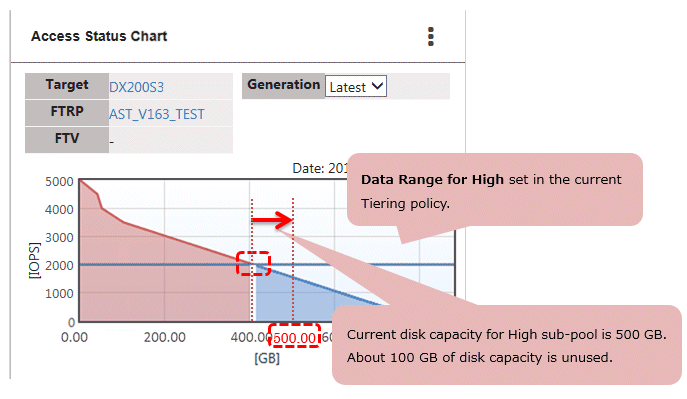Click the Target label cell
687x399 pixels.
tap(67, 85)
